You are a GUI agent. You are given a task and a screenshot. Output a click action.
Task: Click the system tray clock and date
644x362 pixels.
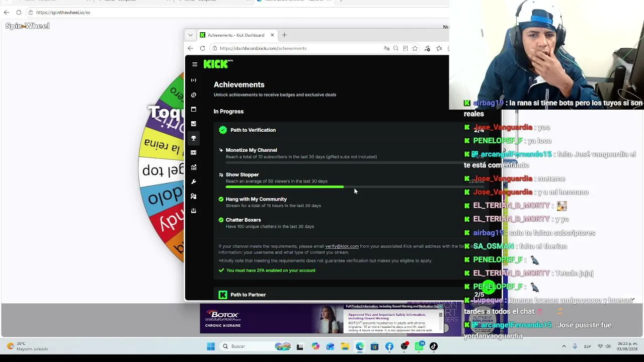pyautogui.click(x=628, y=346)
